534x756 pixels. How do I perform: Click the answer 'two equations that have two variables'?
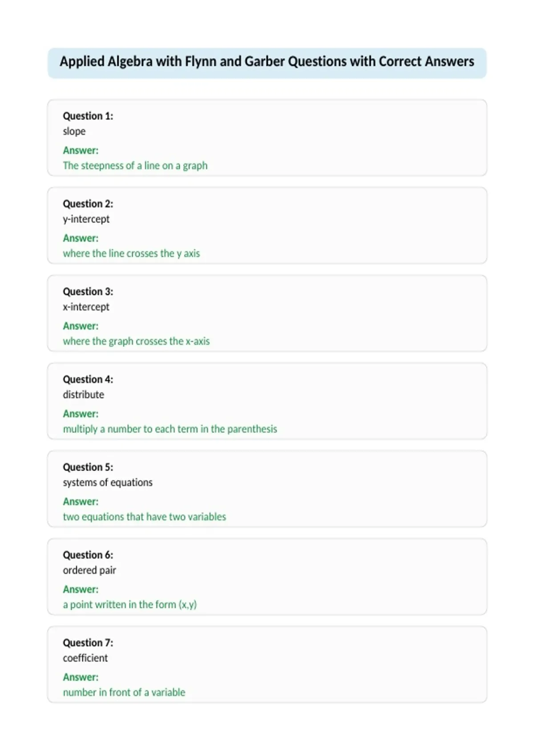click(145, 517)
